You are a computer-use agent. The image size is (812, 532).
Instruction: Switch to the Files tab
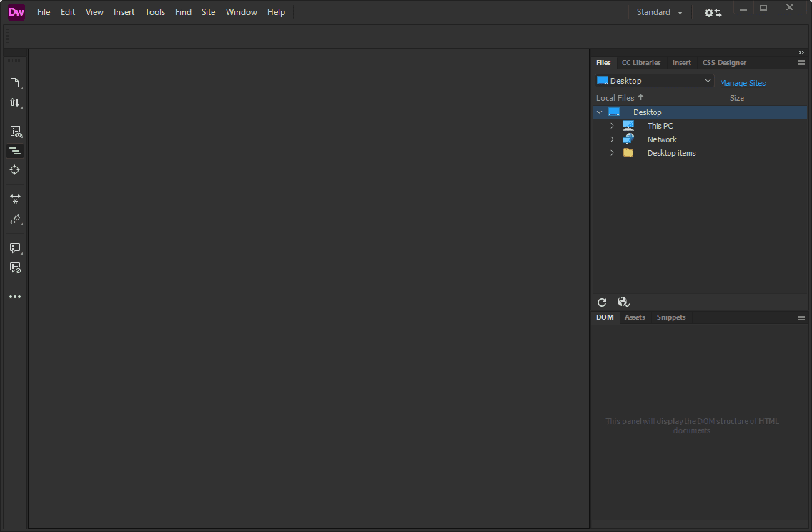click(x=603, y=63)
